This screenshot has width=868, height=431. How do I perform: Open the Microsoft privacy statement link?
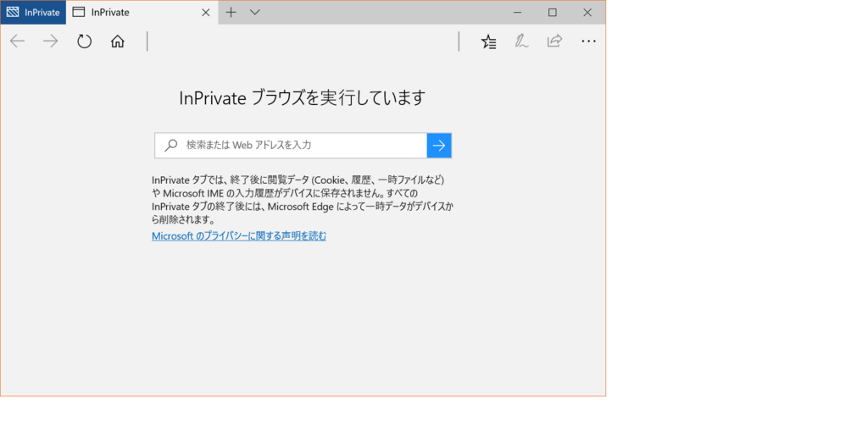pos(239,236)
